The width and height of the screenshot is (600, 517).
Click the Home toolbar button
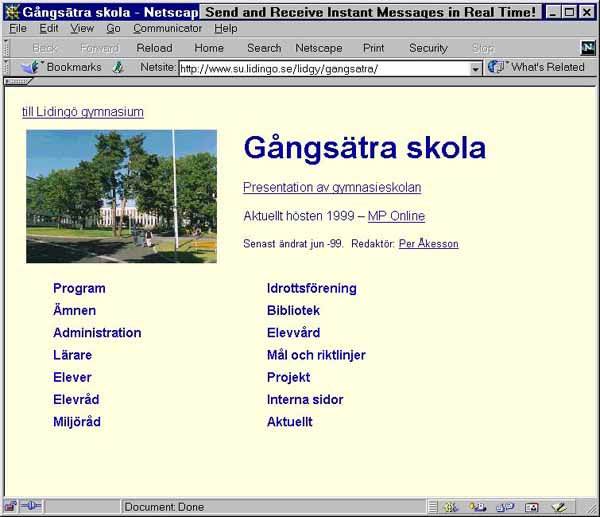tap(209, 48)
